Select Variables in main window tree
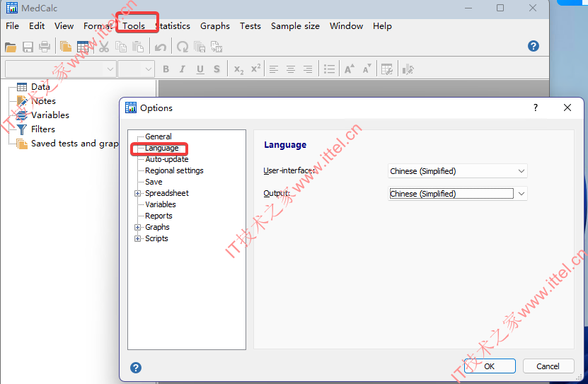Image resolution: width=588 pixels, height=384 pixels. pos(50,115)
